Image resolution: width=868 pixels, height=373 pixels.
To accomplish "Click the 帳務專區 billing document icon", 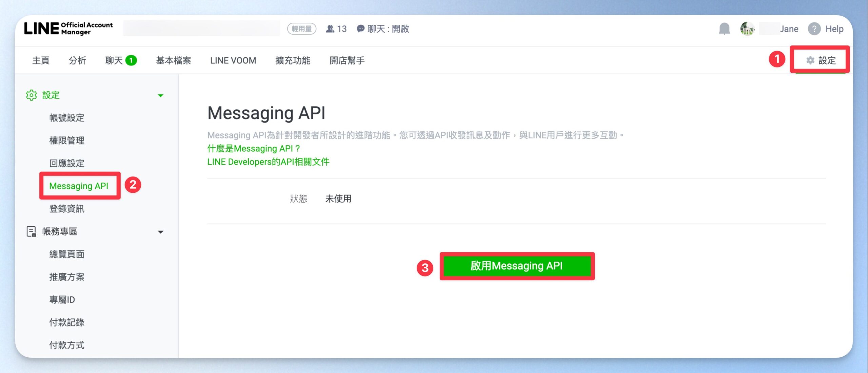I will [31, 231].
